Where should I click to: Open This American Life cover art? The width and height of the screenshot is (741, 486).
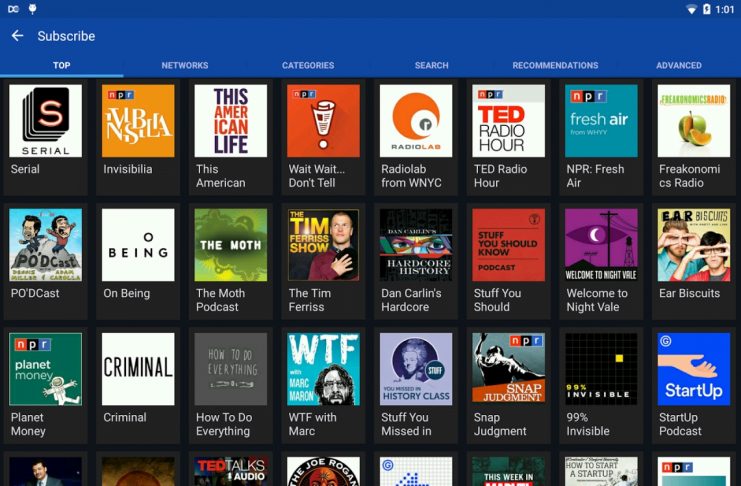coord(231,121)
